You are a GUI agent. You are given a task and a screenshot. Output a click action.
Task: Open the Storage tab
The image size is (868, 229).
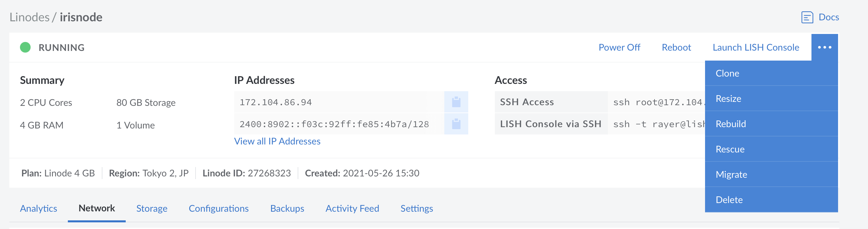(152, 208)
